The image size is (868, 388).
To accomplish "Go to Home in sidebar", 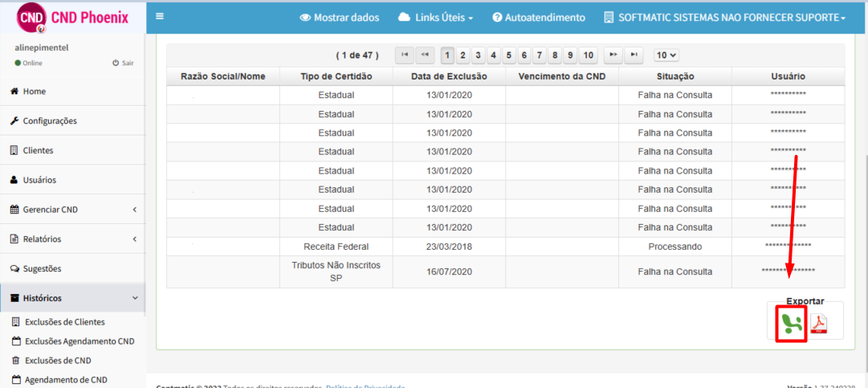I will pyautogui.click(x=72, y=92).
